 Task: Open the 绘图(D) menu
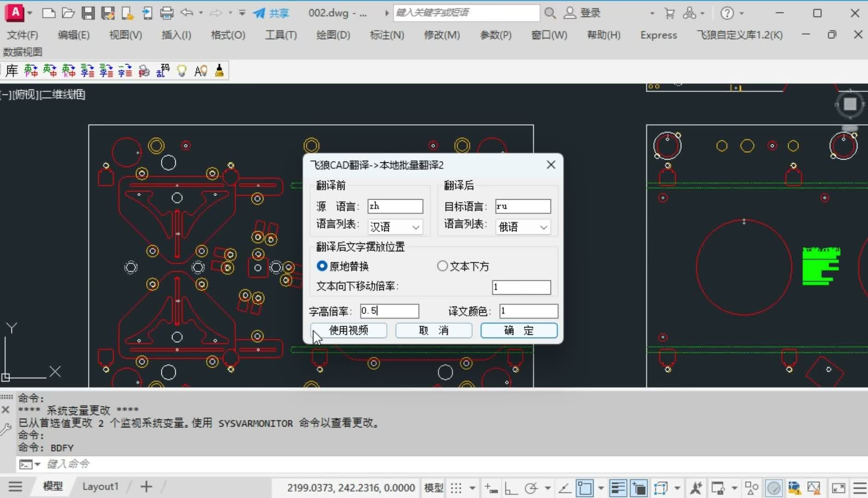pyautogui.click(x=333, y=35)
